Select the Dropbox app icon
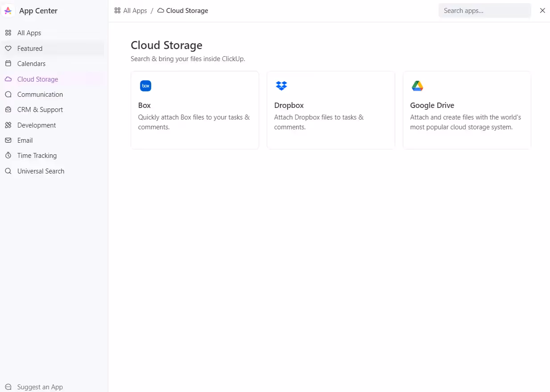Viewport: 550px width, 392px height. 281,86
